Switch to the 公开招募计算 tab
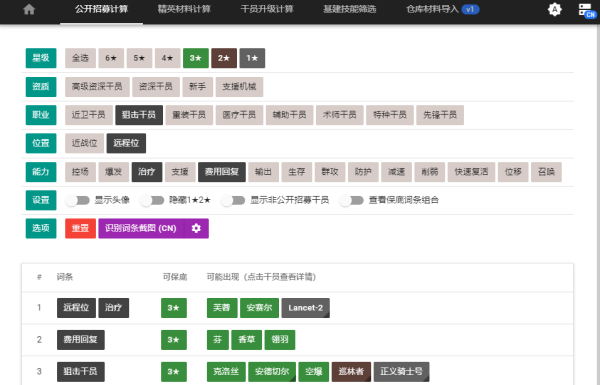This screenshot has height=385, width=600. pos(101,9)
